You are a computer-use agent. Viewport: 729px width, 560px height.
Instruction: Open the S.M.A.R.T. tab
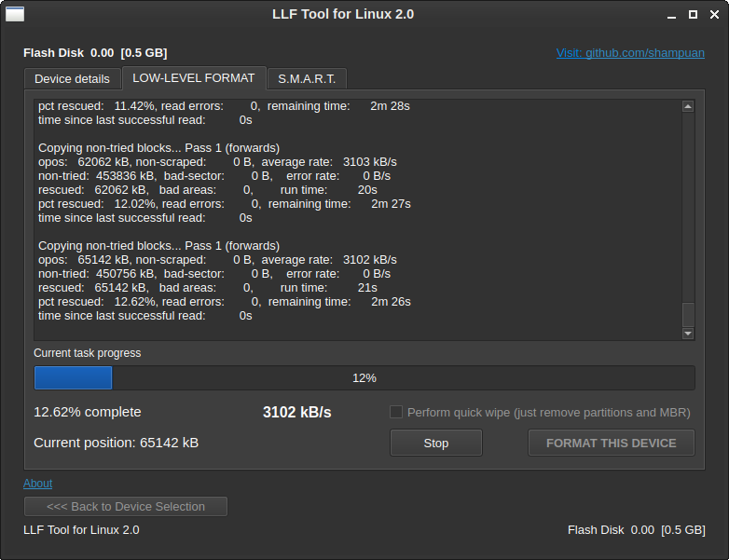307,78
